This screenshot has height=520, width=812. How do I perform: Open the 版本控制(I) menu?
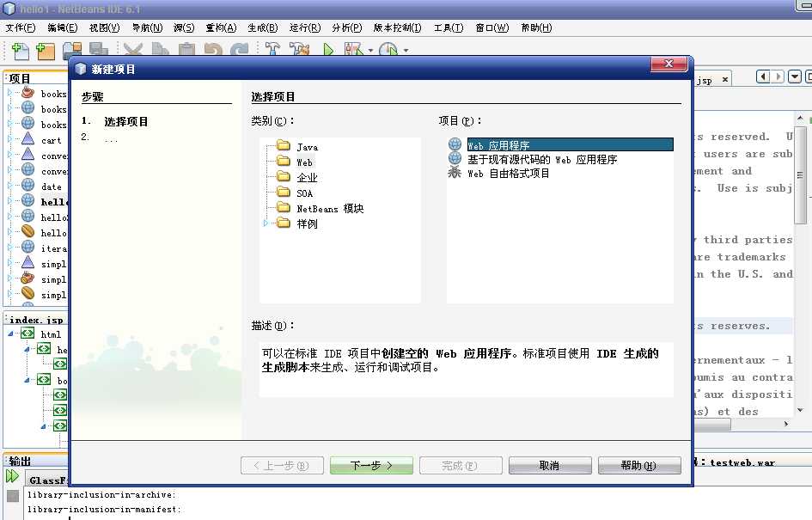click(398, 28)
